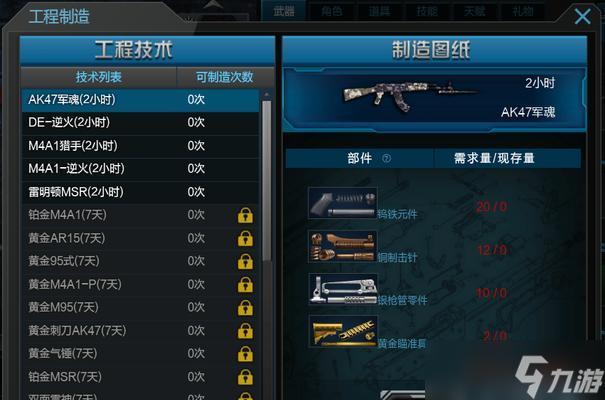The width and height of the screenshot is (605, 400).
Task: Click the AK47军魂 weapon preview image
Action: [x=410, y=96]
